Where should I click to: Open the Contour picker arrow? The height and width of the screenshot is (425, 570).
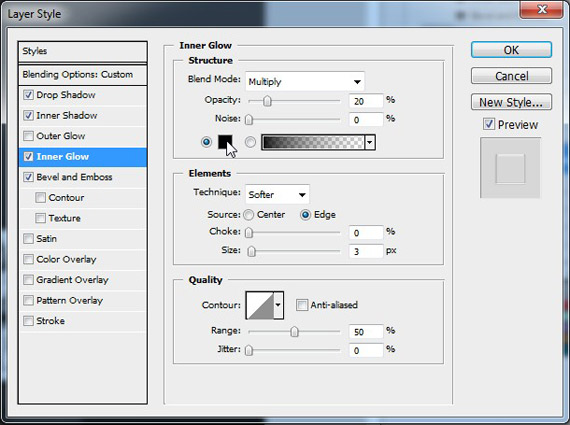(278, 305)
